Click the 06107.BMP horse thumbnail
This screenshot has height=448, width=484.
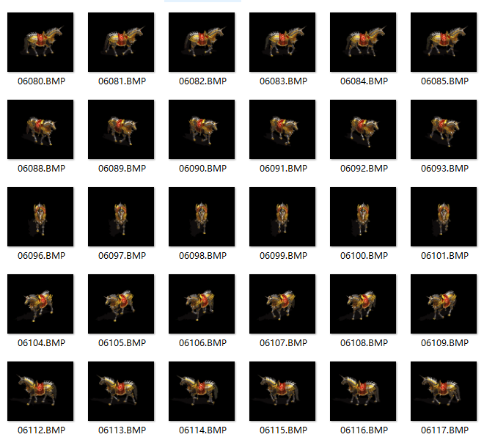point(282,304)
